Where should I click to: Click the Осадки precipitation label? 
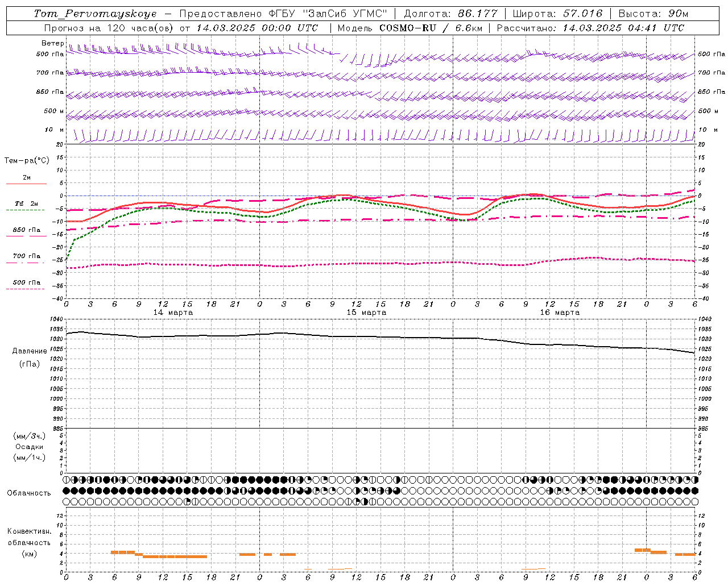(30, 447)
